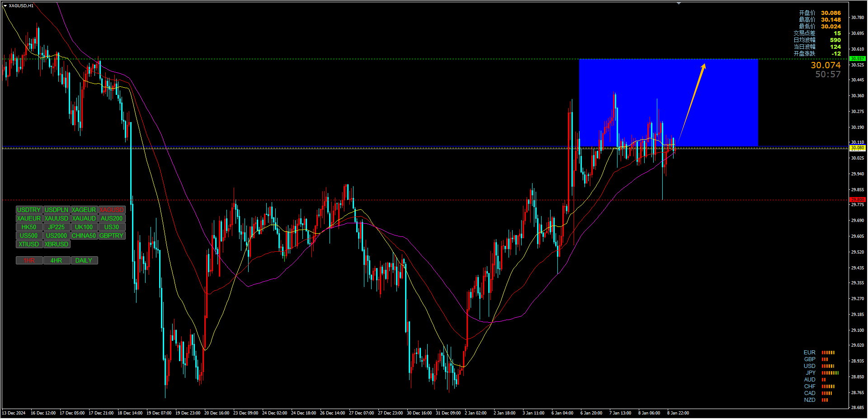Screen dimensions: 868x419
Task: Click the green 30.557 price label on axis
Action: [857, 59]
